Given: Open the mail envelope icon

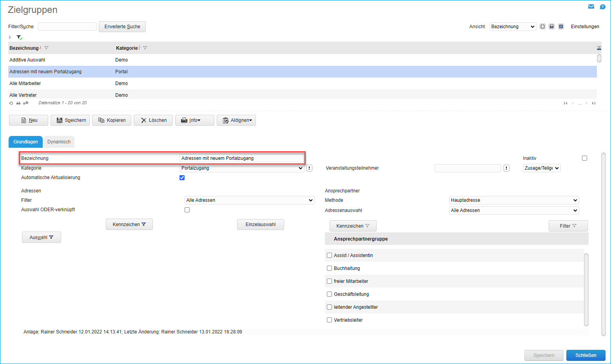Looking at the screenshot, I should point(591,7).
